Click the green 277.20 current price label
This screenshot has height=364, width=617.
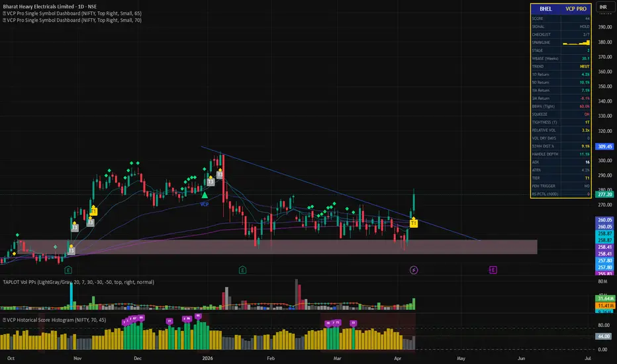coord(605,195)
